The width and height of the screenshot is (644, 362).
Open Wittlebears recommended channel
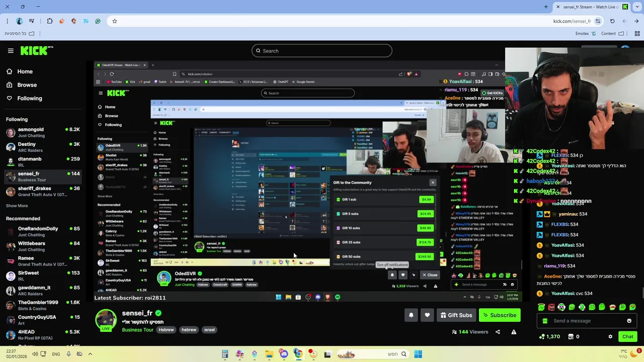pos(43,246)
